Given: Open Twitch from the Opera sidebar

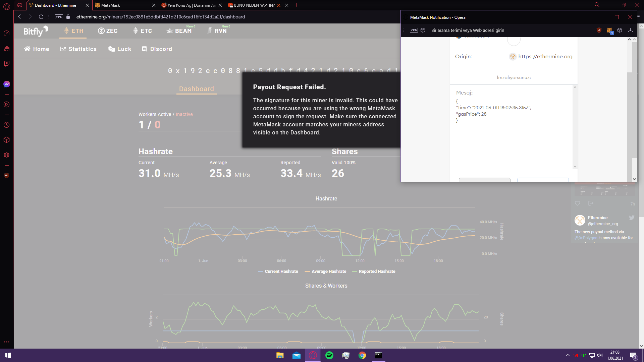Looking at the screenshot, I should [x=7, y=64].
